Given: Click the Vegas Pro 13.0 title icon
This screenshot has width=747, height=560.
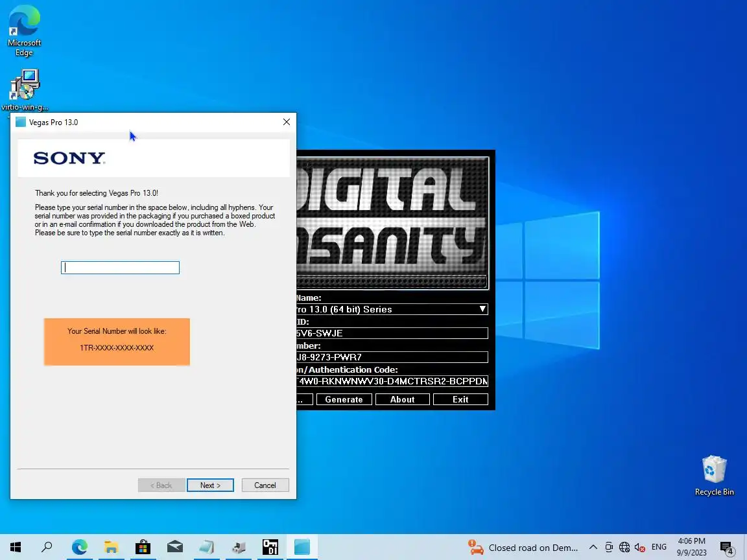Looking at the screenshot, I should pyautogui.click(x=21, y=122).
